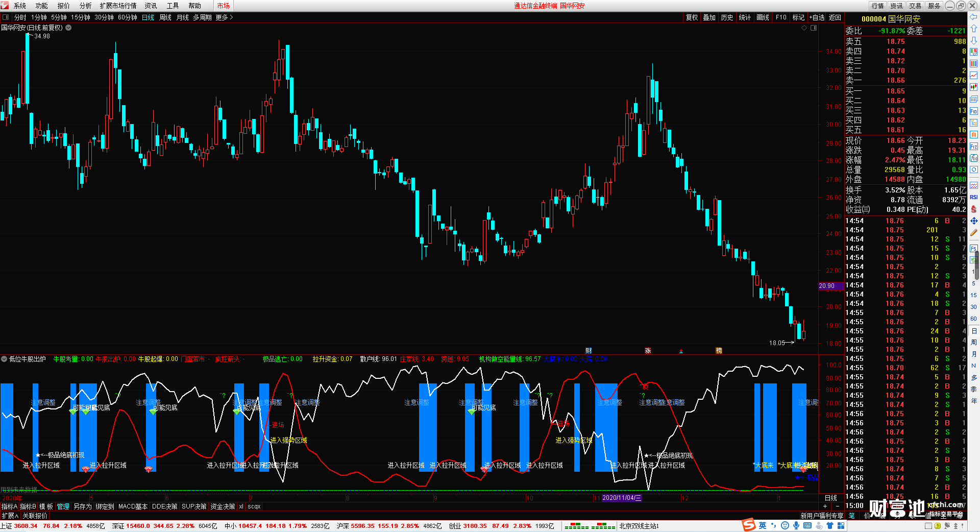Click the 画线 drawing button
The height and width of the screenshot is (532, 980).
[763, 17]
